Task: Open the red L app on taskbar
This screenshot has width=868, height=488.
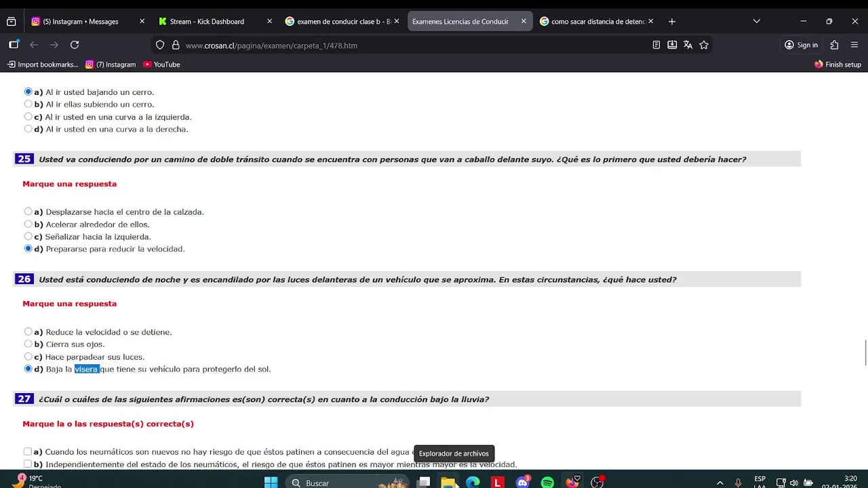Action: click(498, 483)
